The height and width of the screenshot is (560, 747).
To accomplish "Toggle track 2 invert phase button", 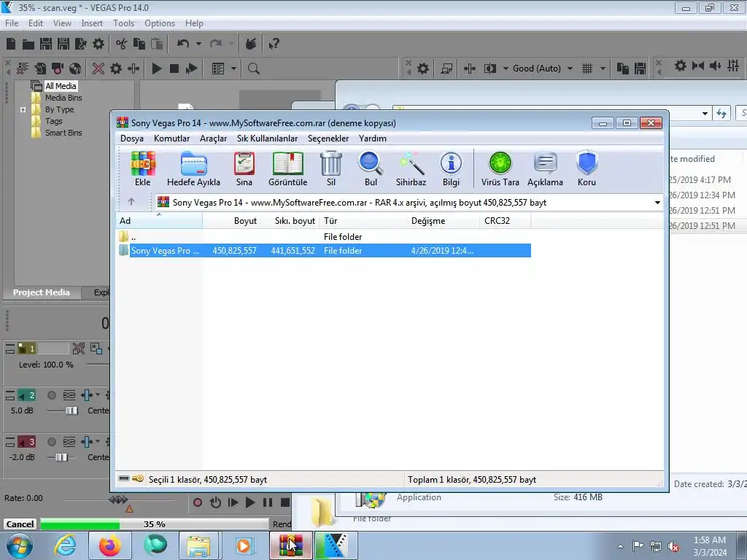I will click(x=69, y=395).
